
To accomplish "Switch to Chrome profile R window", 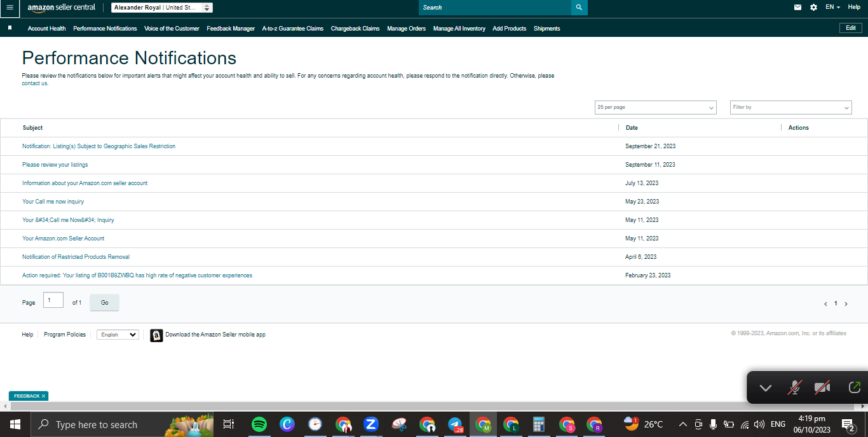I will (x=595, y=424).
